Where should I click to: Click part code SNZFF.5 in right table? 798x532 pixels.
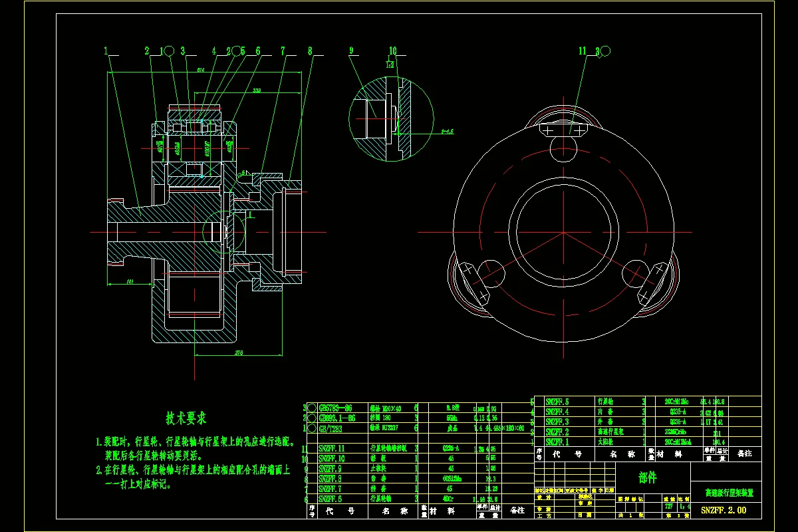point(557,402)
